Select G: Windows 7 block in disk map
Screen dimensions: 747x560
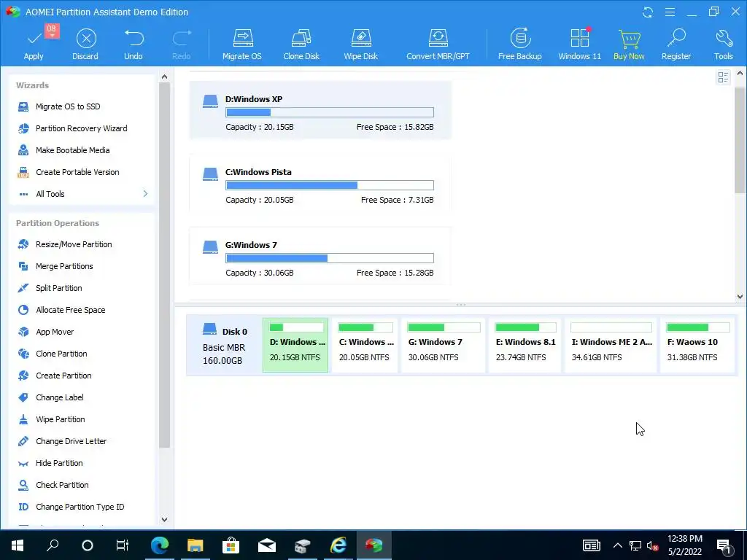pyautogui.click(x=443, y=345)
